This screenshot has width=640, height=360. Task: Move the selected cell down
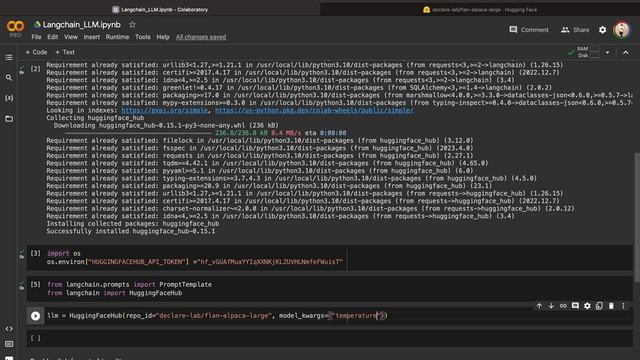(x=551, y=306)
